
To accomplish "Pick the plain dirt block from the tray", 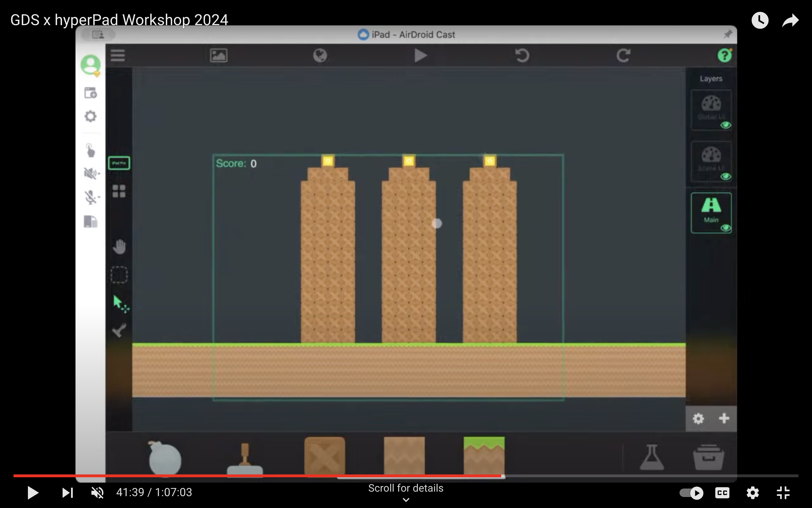I will click(404, 456).
